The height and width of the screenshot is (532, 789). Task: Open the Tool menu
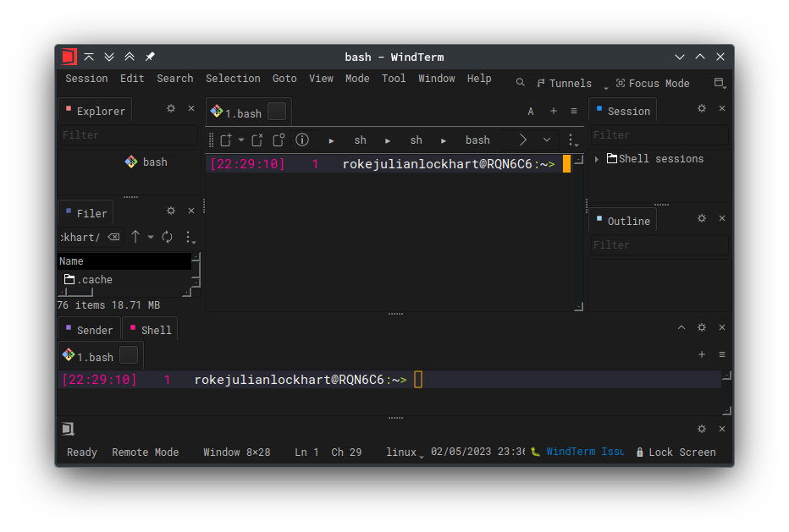tap(393, 78)
